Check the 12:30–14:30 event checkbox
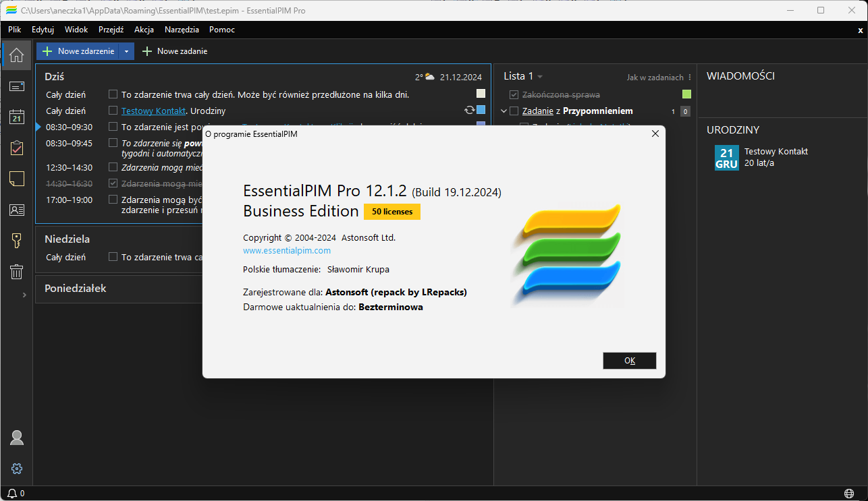This screenshot has width=868, height=501. coord(113,167)
